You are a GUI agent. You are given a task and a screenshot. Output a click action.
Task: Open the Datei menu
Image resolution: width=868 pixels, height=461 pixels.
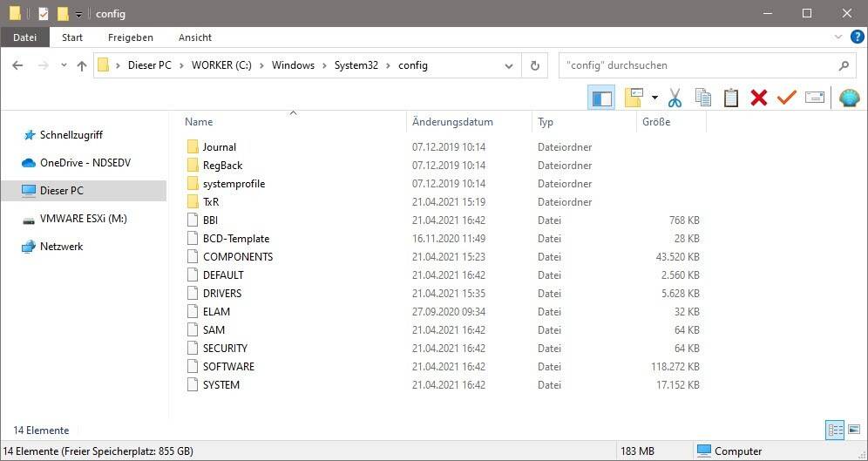[x=25, y=37]
